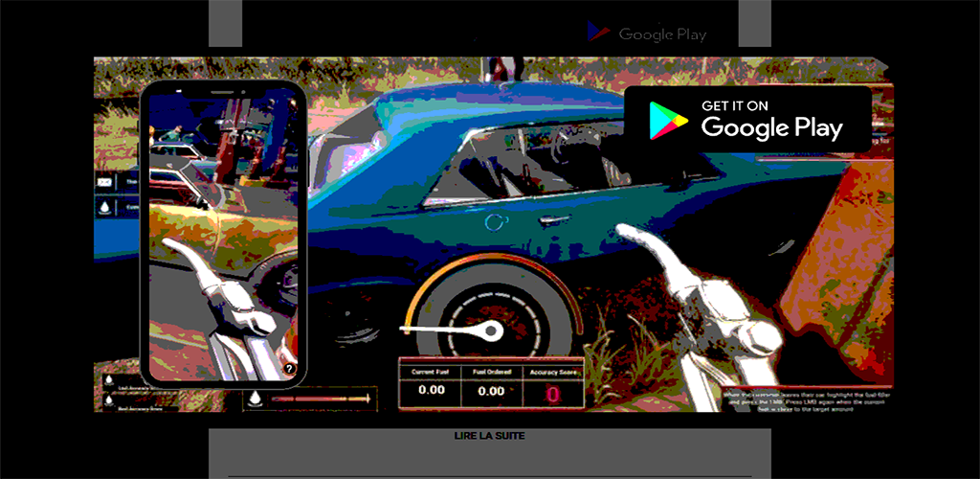Select the Current Fuel 0.00 value
Viewport: 980px width, 479px height.
432,391
